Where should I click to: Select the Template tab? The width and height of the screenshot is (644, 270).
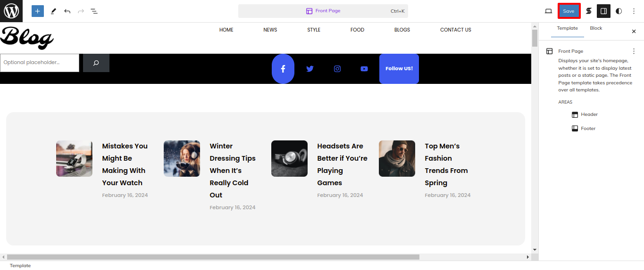(567, 28)
